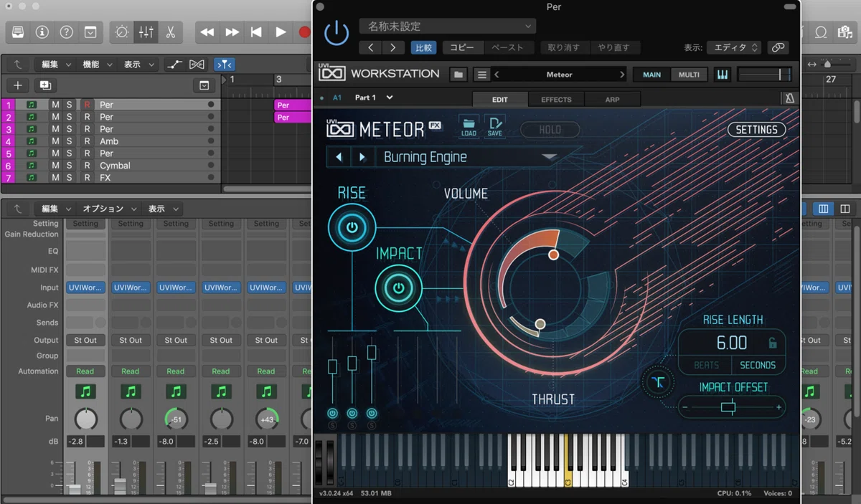Open the Library icon in Logic toolbar
Screen dimensions: 861x504
(18, 32)
